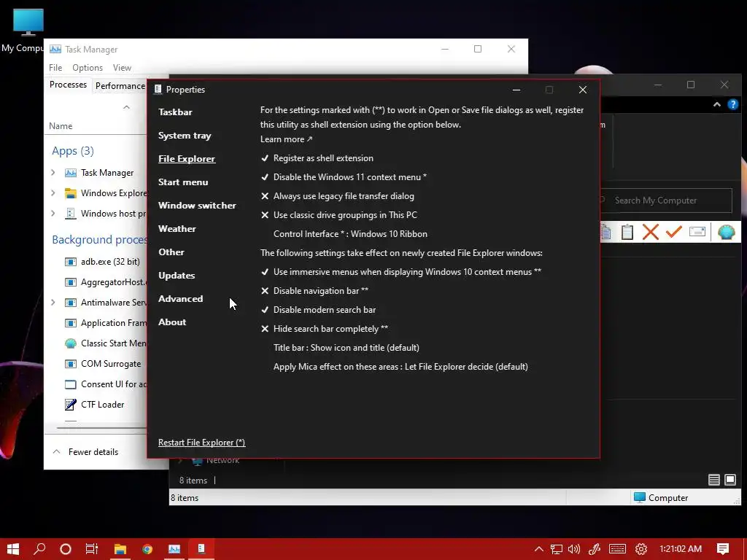Click Fewer details in Task Manager
The image size is (747, 560).
85,452
